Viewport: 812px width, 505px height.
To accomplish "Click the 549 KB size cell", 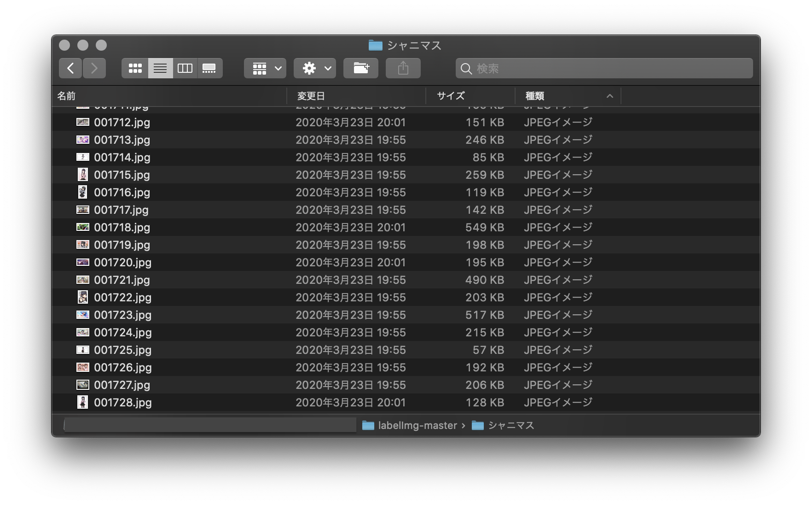I will click(485, 227).
